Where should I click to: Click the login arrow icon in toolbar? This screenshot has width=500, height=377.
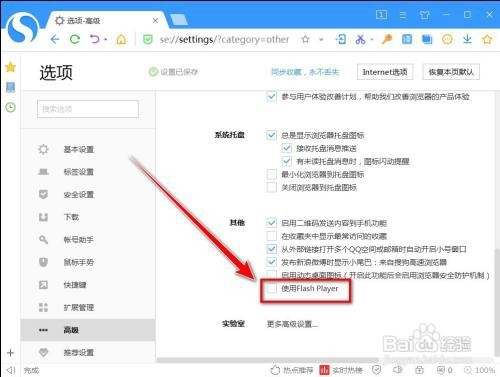pos(341,39)
